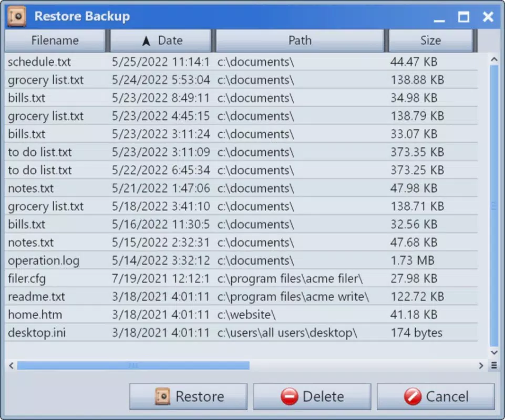Click the 5/14/2022 3:32:12 date cell

[160, 260]
